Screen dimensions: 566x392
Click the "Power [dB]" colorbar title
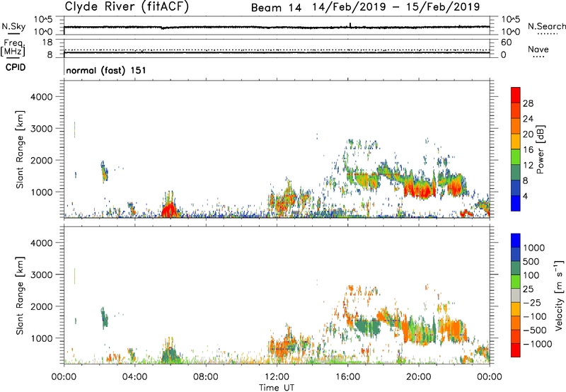click(x=540, y=149)
